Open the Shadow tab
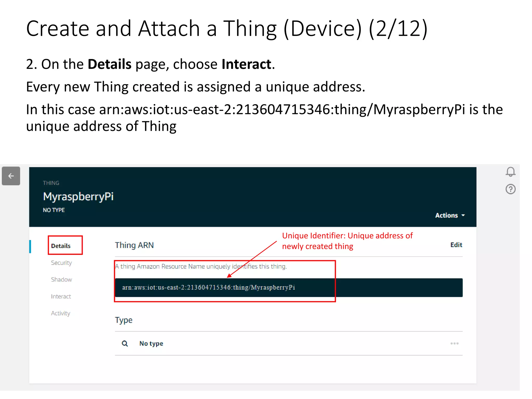The image size is (532, 399). point(61,280)
